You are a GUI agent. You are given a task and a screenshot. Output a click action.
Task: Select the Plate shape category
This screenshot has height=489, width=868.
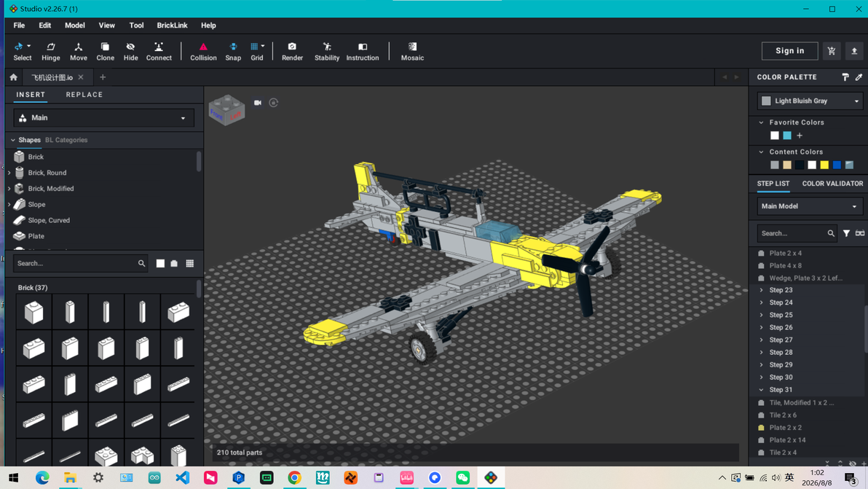click(36, 236)
